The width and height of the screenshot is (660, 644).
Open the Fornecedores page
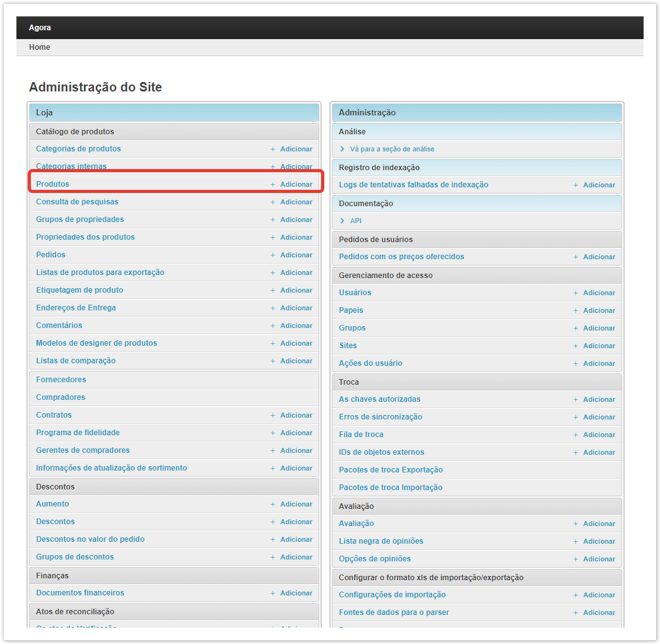[x=61, y=380]
